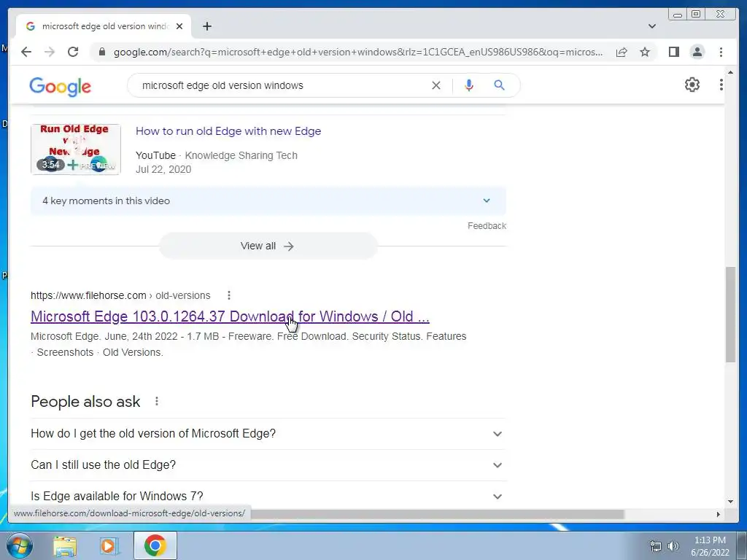This screenshot has height=560, width=747.
Task: Open 'People also ask' options dots
Action: point(157,402)
